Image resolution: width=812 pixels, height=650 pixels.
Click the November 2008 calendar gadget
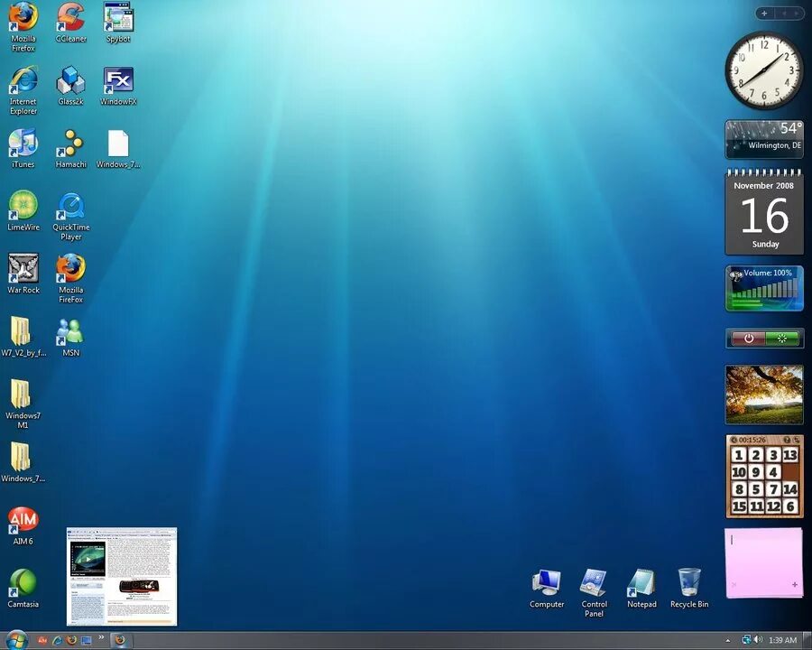(764, 212)
